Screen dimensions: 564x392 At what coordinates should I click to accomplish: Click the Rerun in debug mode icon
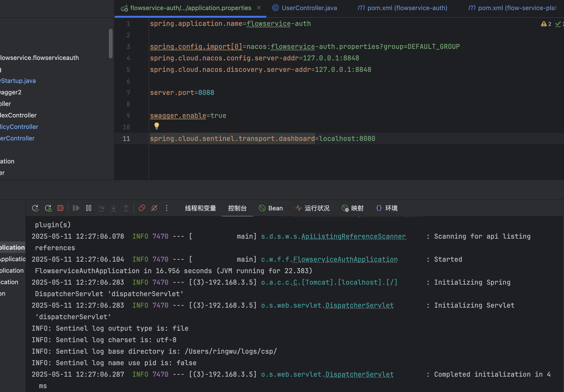pos(48,208)
